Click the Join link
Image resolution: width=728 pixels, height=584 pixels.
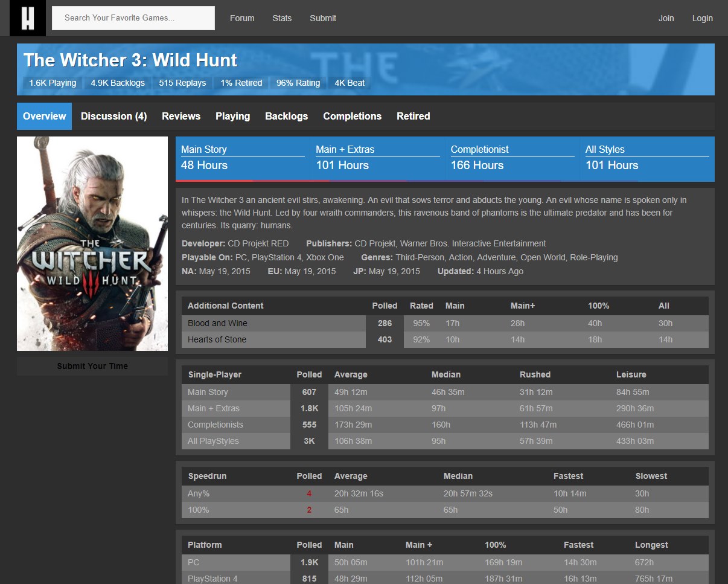click(x=666, y=18)
